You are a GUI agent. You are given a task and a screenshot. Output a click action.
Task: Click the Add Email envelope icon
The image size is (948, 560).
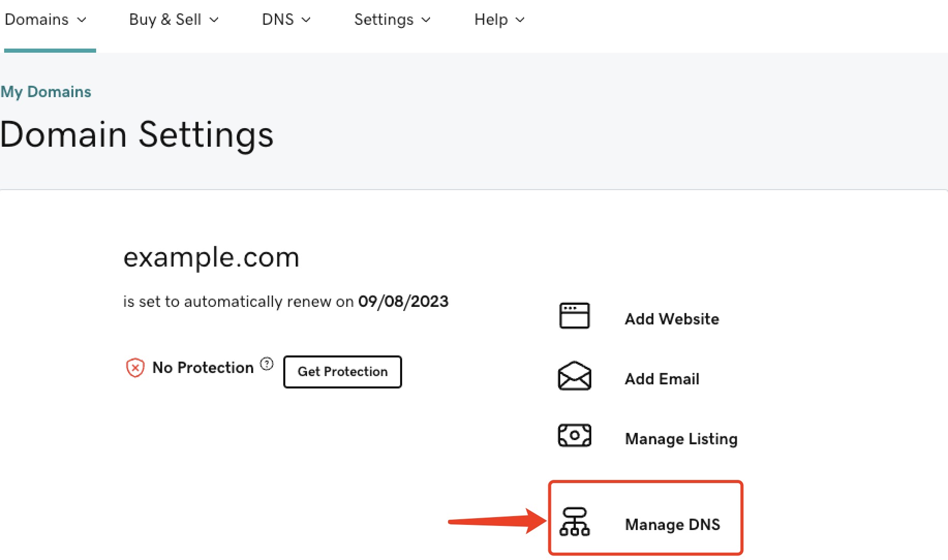tap(574, 376)
